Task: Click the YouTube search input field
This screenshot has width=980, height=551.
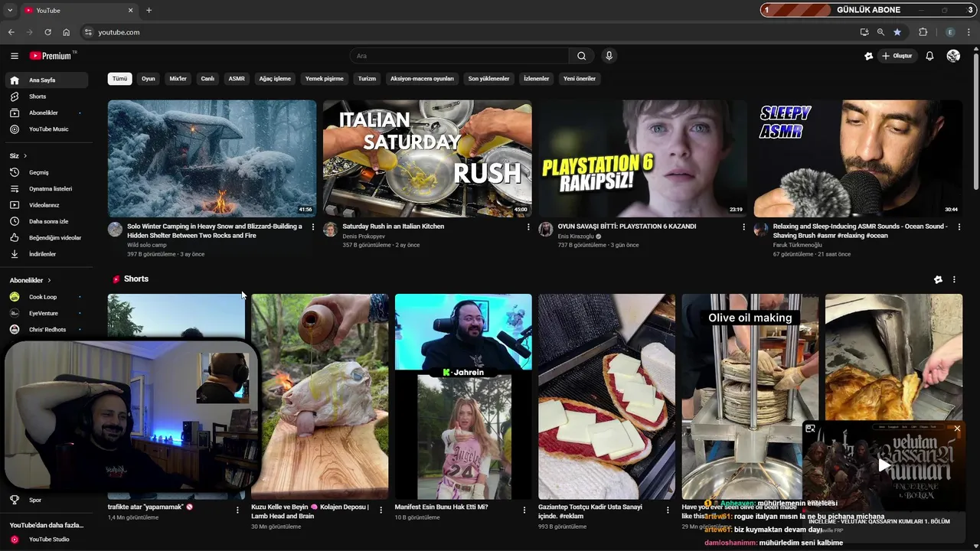Action: click(x=459, y=56)
